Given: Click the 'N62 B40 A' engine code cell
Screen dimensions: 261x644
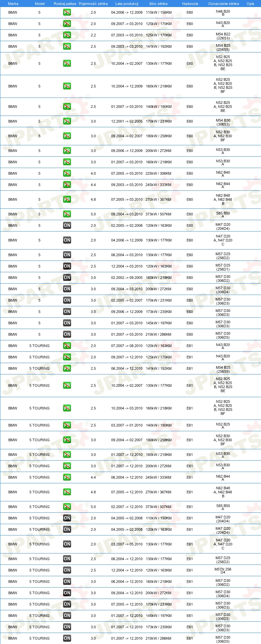Looking at the screenshot, I should [x=223, y=174].
